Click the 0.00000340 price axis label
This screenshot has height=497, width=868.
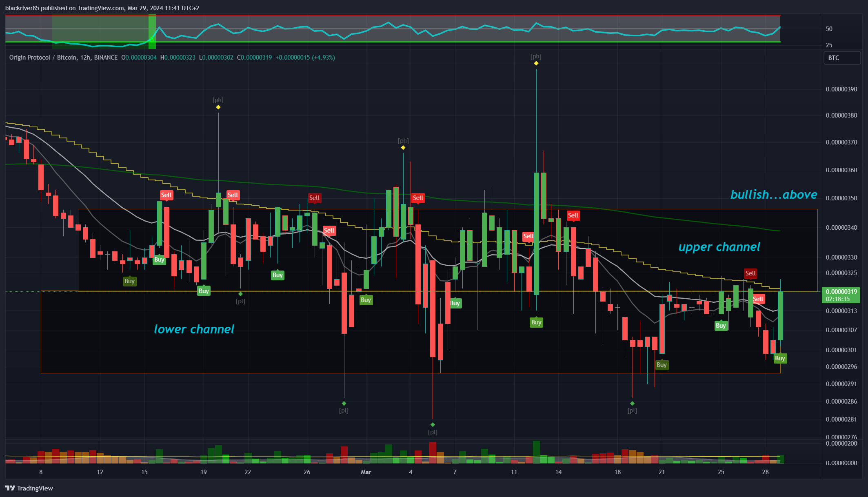841,228
